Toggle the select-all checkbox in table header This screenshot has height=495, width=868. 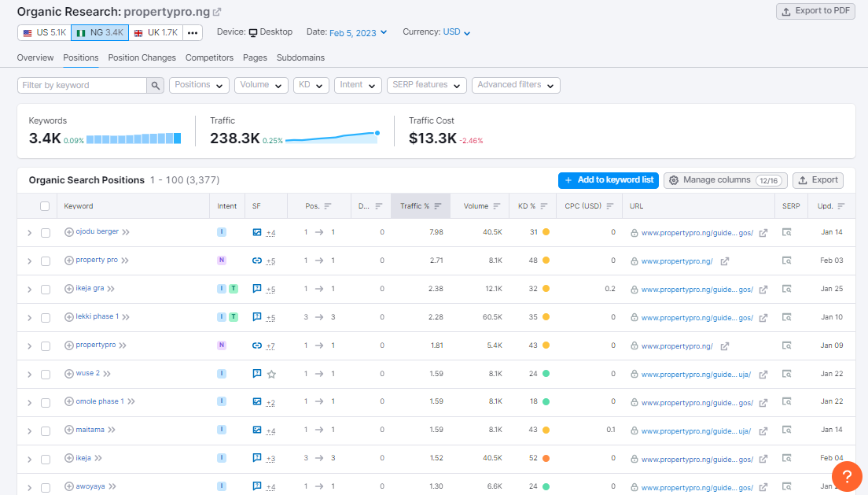(x=45, y=206)
